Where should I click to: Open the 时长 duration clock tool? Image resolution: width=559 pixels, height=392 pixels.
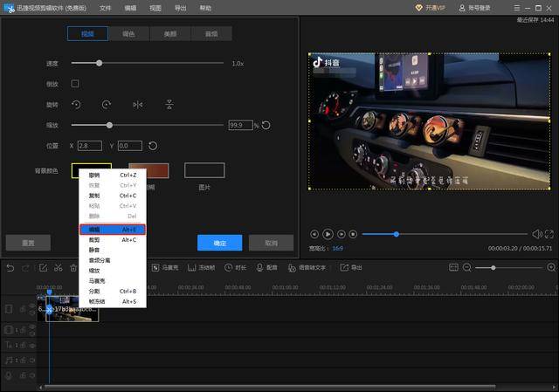[x=235, y=268]
